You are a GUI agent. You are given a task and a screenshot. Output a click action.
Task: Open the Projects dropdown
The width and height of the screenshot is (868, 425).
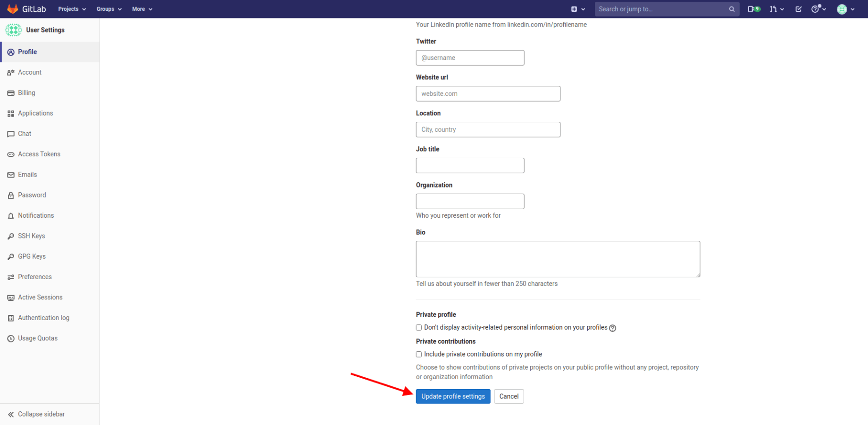click(71, 9)
